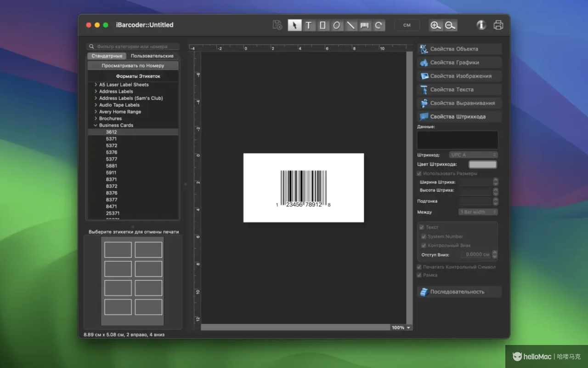
Task: Adjust the Подгонка stepper
Action: tap(496, 201)
